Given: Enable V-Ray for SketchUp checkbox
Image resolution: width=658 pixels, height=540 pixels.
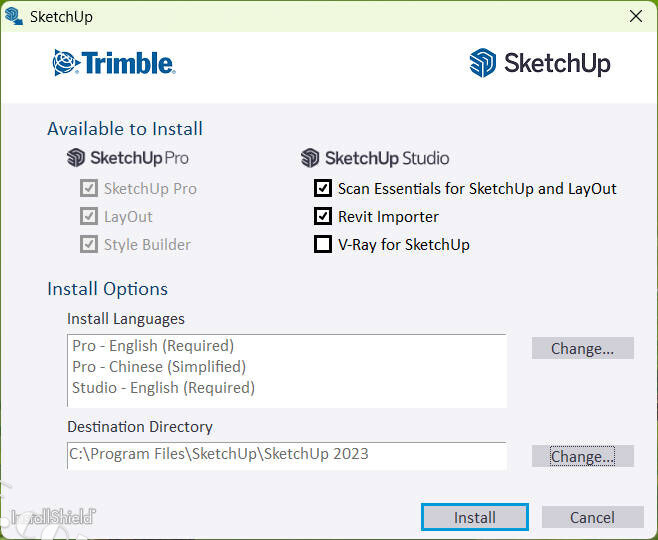Looking at the screenshot, I should coord(323,244).
